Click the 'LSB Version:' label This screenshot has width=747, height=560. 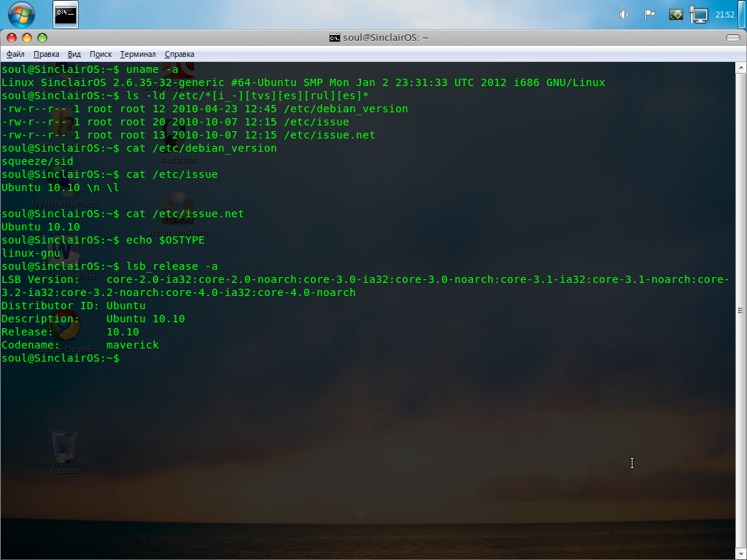click(41, 279)
